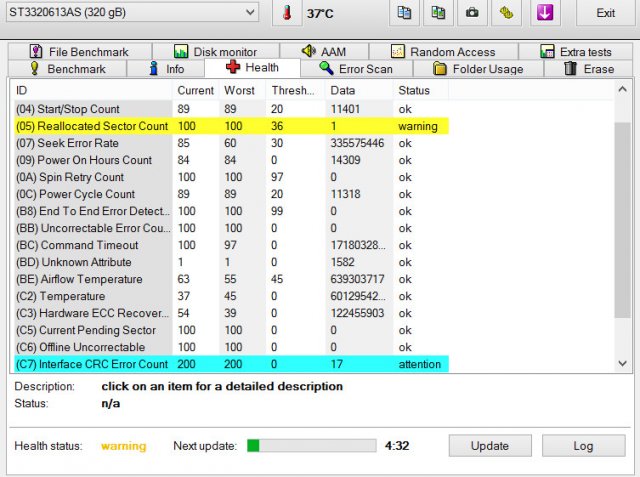Open the Log button

tap(583, 446)
